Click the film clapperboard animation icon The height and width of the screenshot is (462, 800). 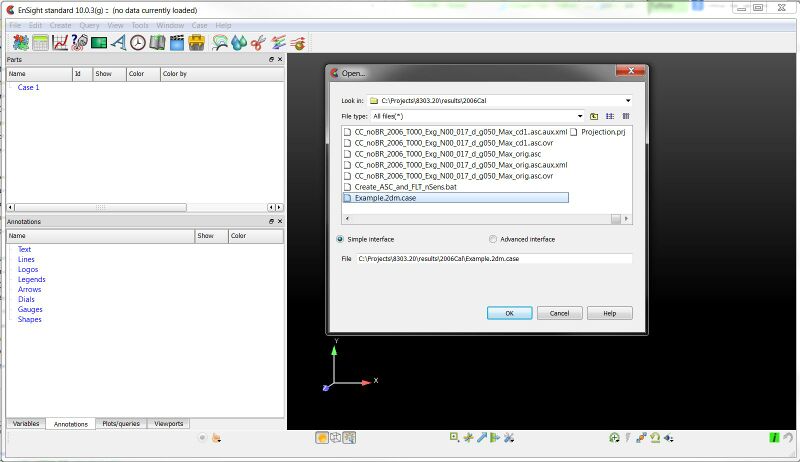[x=177, y=42]
